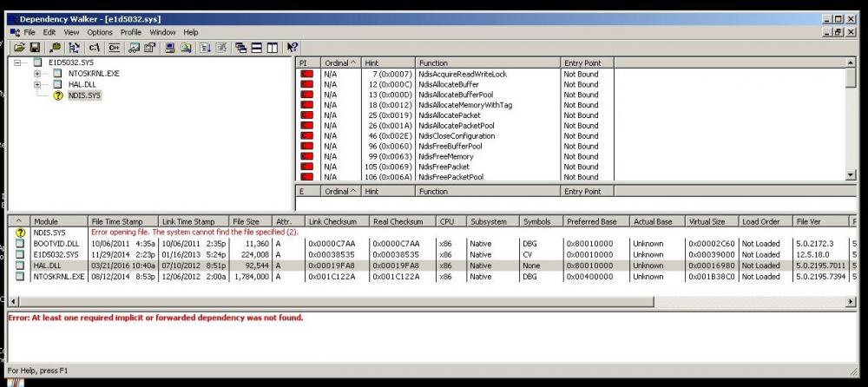
Task: Expand the NTOSKRNL.EXE tree node
Action: [37, 74]
